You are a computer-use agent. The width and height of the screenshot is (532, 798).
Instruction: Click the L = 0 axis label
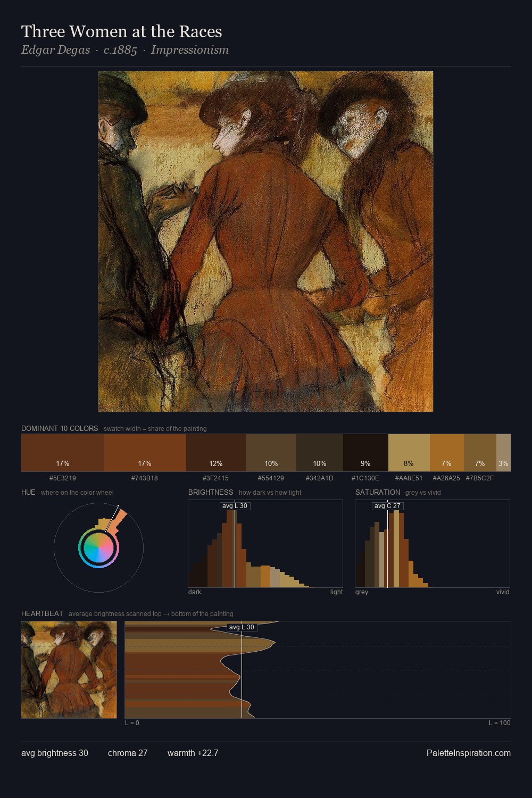[x=132, y=723]
